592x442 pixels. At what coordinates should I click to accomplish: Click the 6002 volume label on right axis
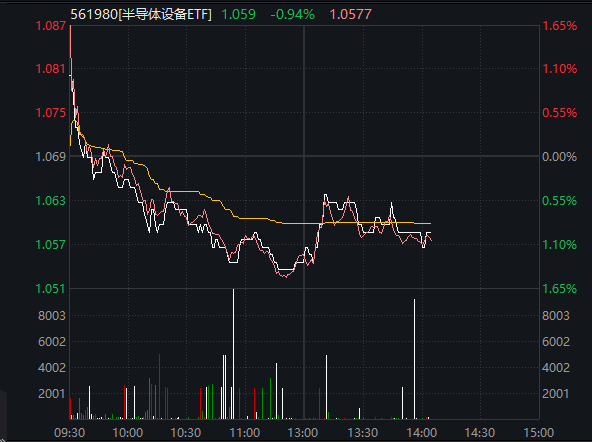click(556, 342)
